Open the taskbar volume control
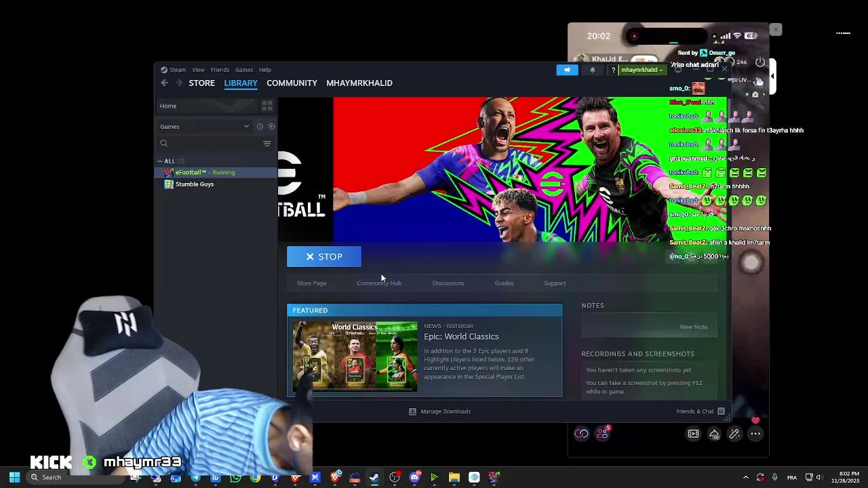Screen dimensions: 868x488 click(819, 477)
